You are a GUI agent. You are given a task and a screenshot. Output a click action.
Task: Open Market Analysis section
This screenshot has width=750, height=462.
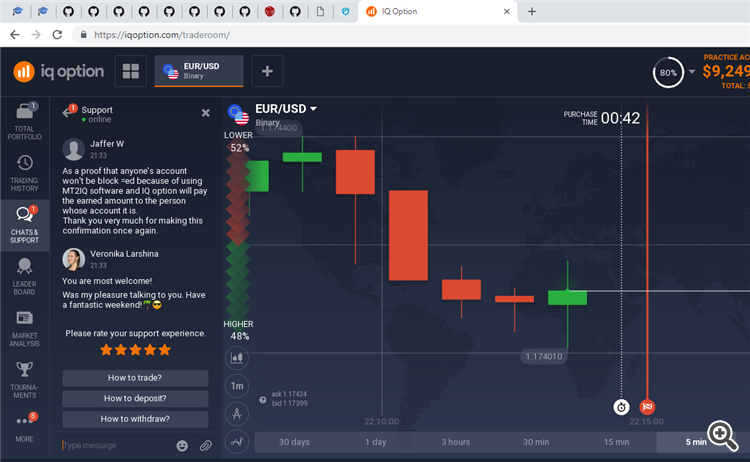24,328
